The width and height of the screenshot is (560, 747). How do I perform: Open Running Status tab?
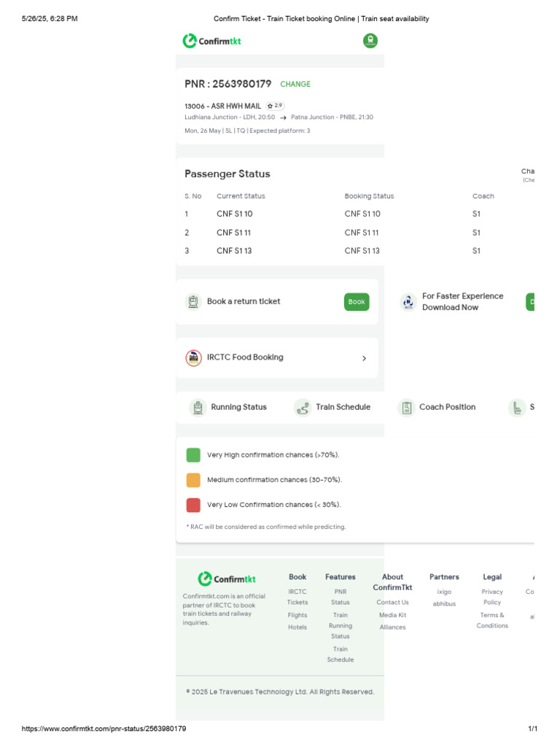(x=228, y=407)
